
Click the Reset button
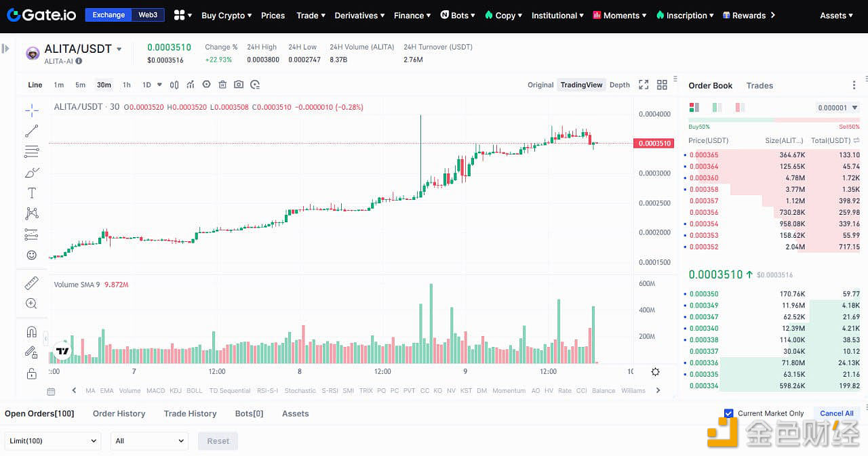coord(218,440)
